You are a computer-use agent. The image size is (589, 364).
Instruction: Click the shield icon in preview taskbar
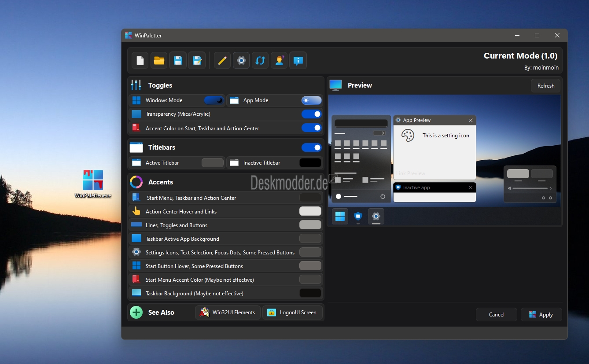pyautogui.click(x=358, y=216)
